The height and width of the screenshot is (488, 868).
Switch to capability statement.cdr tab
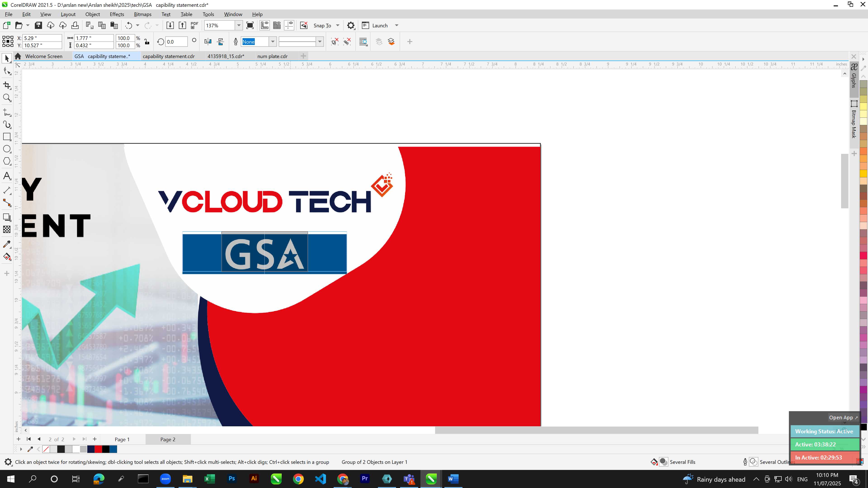pyautogui.click(x=169, y=56)
